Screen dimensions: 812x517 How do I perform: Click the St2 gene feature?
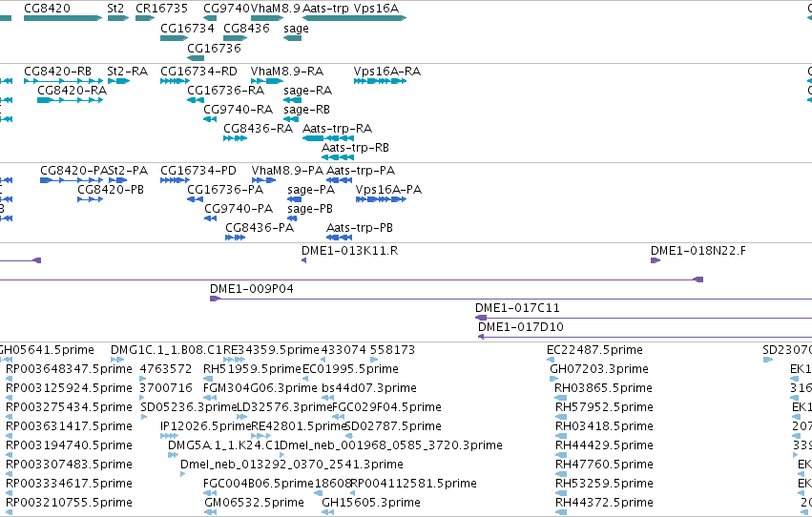[118, 18]
